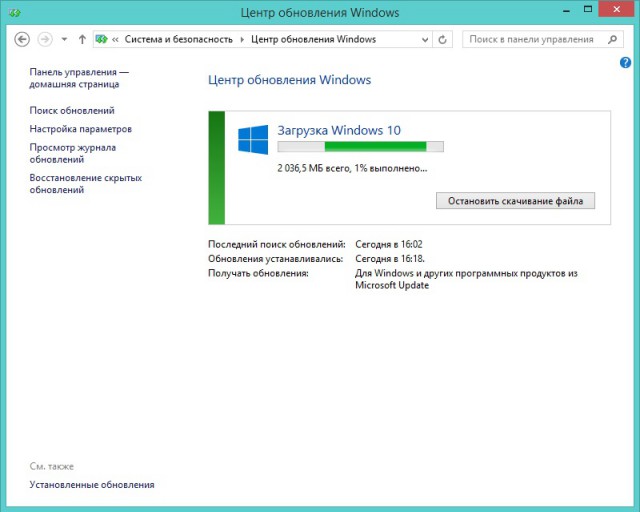
Task: Expand the address bar history chevron
Action: click(425, 40)
